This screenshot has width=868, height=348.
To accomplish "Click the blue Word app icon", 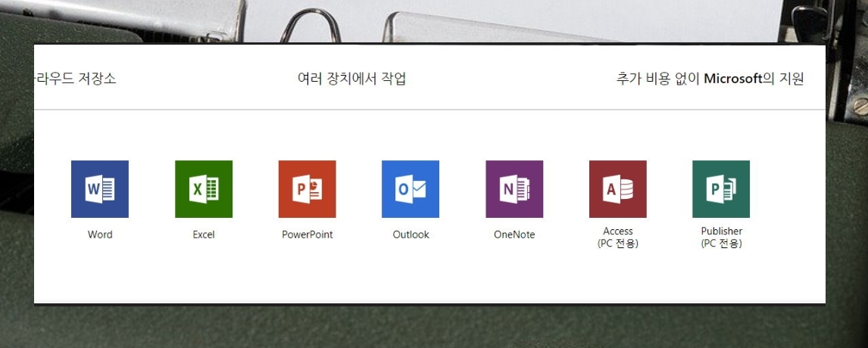I will coord(100,189).
